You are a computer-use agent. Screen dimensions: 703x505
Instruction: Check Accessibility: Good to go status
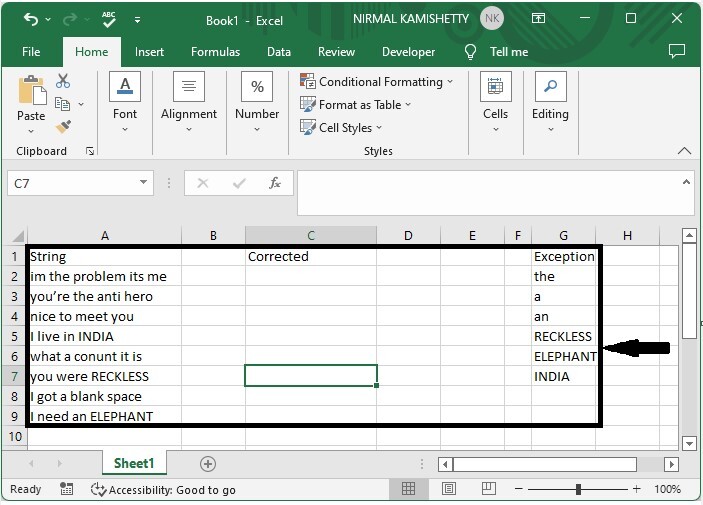point(163,489)
